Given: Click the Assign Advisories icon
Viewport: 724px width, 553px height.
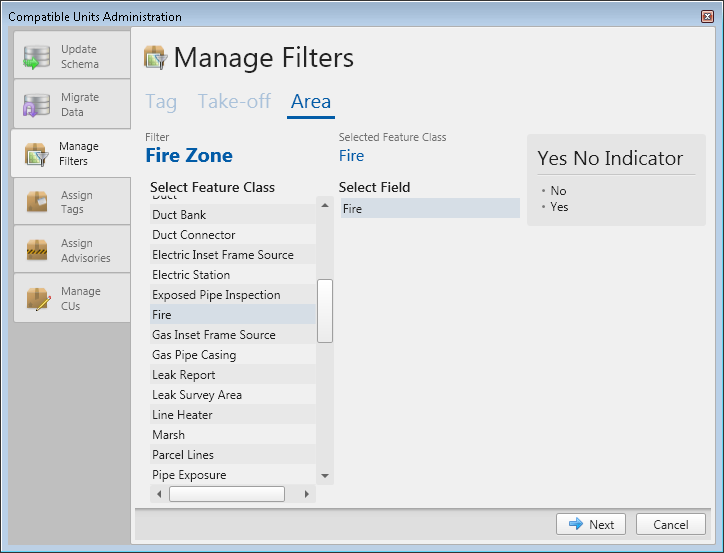Looking at the screenshot, I should click(37, 250).
